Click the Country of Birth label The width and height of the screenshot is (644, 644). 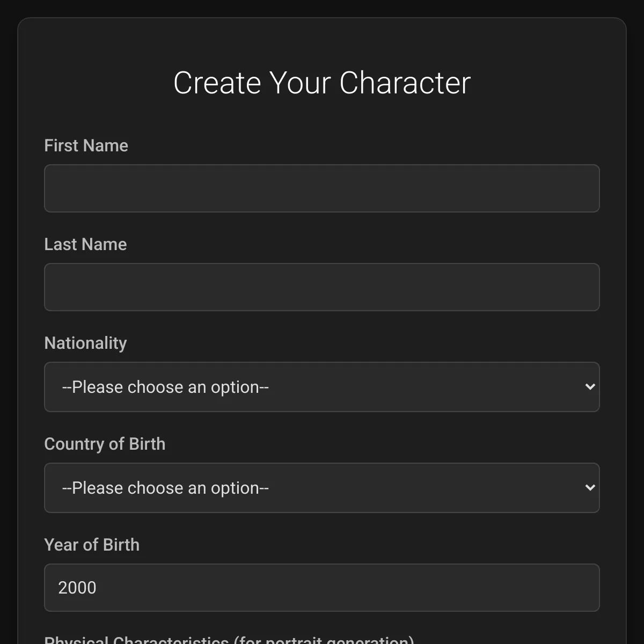(105, 444)
